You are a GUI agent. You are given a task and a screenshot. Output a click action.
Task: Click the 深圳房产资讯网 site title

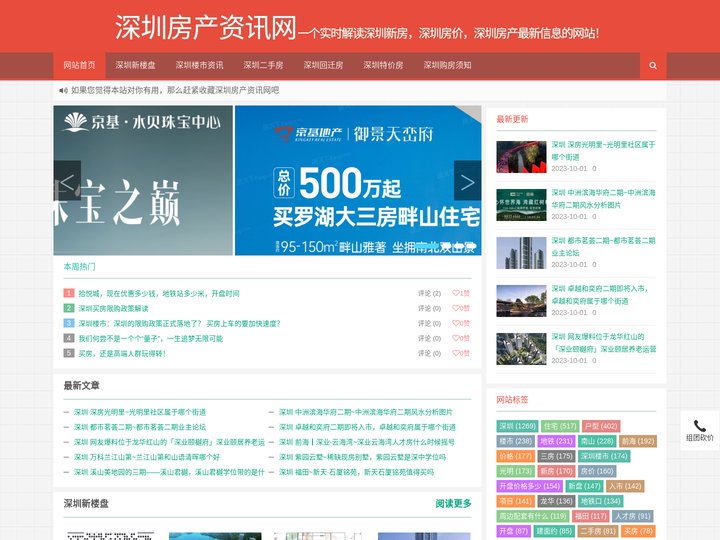[x=206, y=28]
